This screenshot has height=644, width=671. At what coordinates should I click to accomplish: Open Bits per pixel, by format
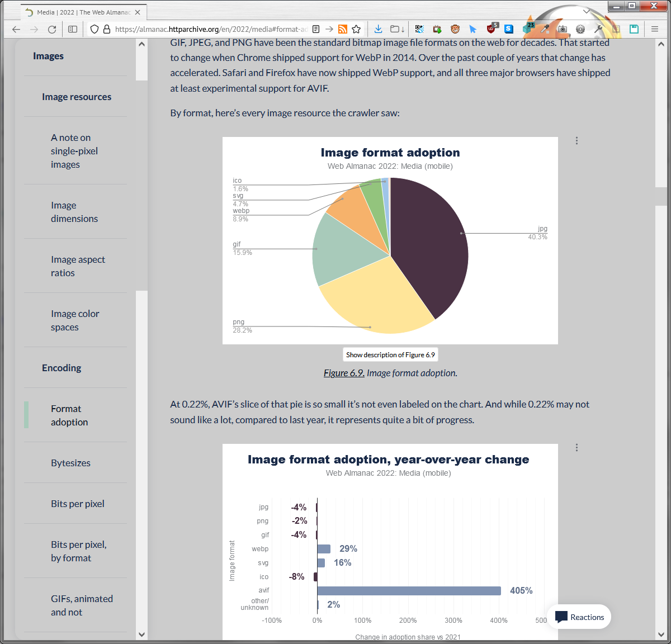click(79, 551)
